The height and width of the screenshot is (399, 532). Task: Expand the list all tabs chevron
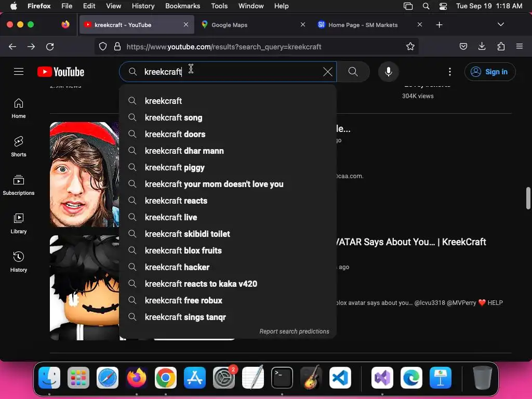[500, 24]
